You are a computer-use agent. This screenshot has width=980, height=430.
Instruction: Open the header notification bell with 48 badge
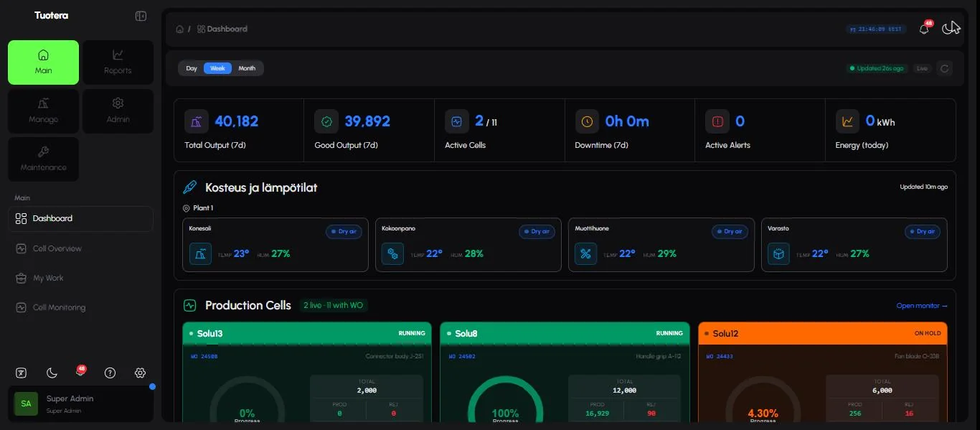click(x=924, y=29)
